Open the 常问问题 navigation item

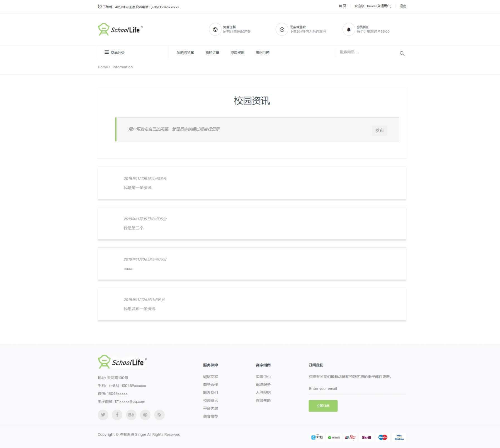coord(263,52)
